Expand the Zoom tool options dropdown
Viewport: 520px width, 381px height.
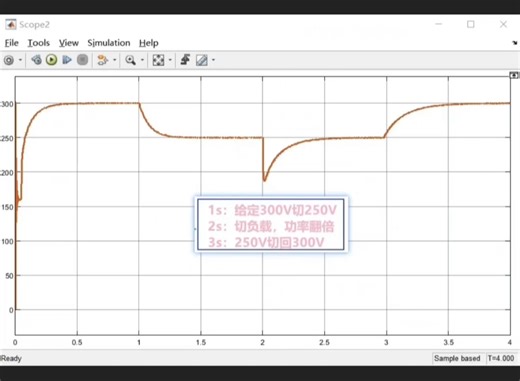[142, 60]
